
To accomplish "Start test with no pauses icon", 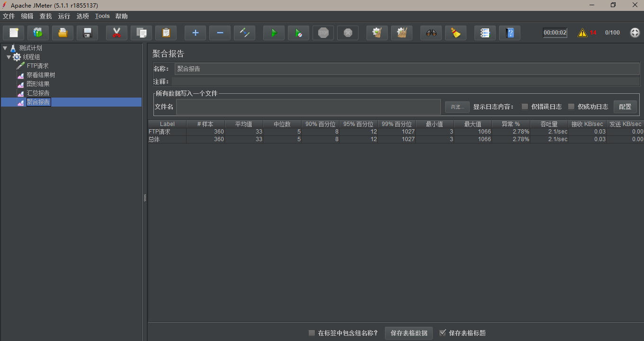I will coord(298,33).
